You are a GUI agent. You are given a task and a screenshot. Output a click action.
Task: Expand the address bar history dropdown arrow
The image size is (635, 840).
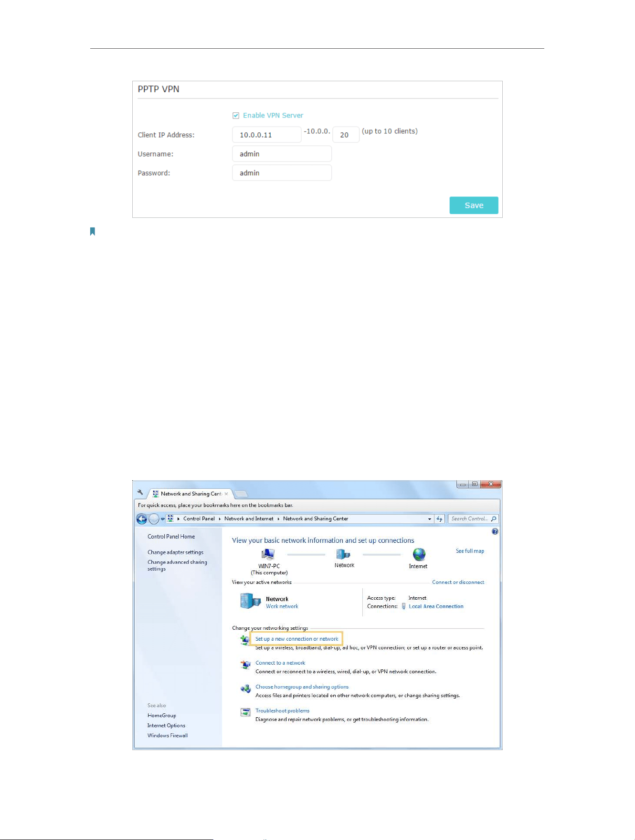430,519
